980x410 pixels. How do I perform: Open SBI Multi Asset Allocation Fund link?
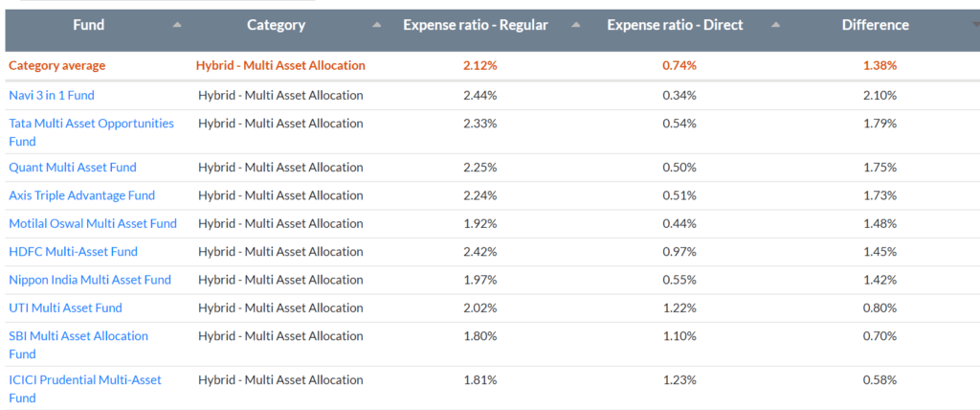point(78,336)
